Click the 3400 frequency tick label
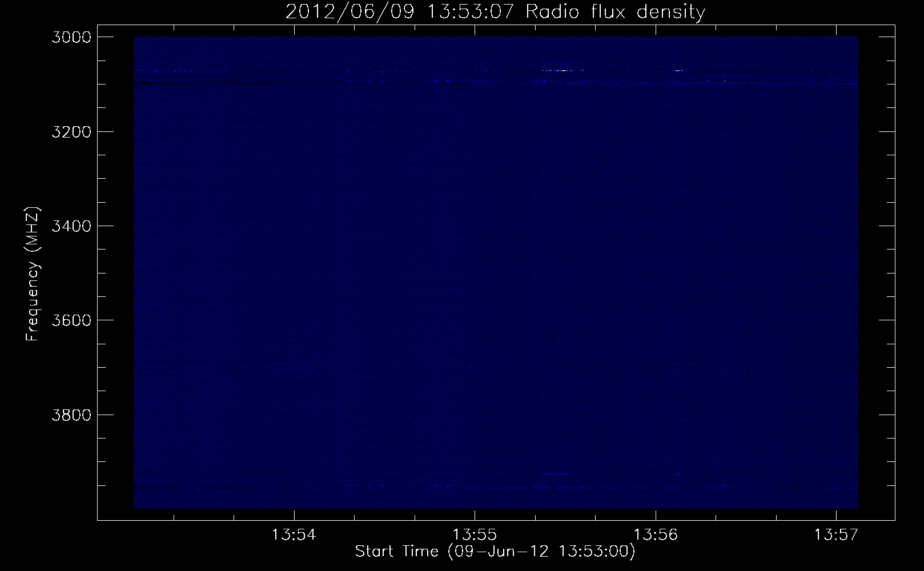 pos(71,226)
